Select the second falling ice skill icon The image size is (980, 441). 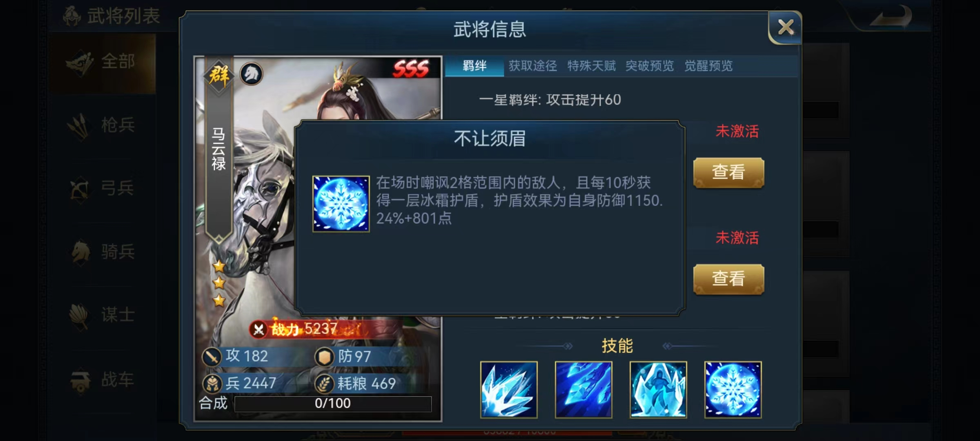point(584,390)
